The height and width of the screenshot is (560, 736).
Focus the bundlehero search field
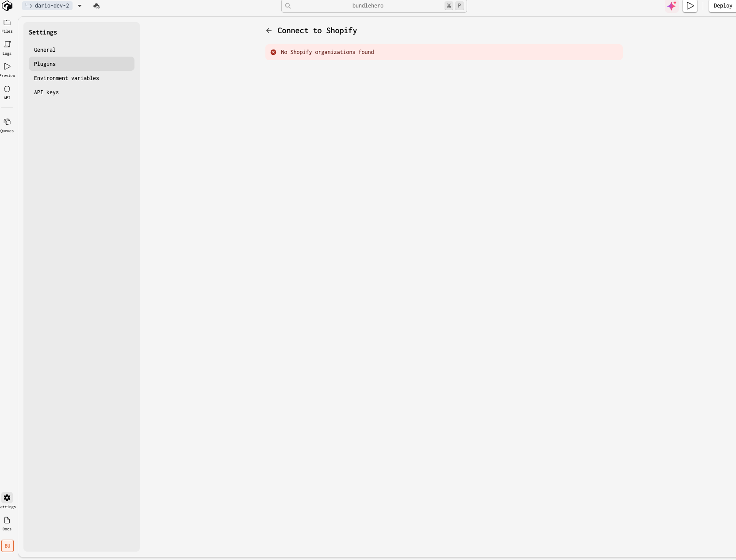coord(374,6)
